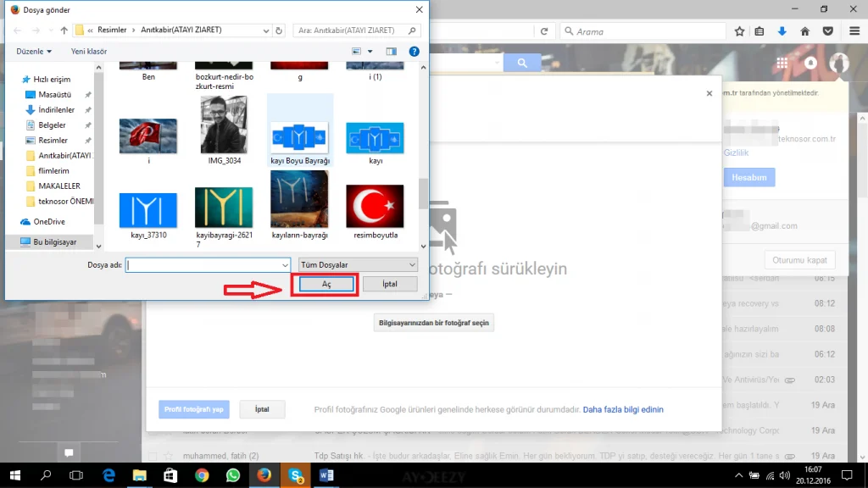This screenshot has height=488, width=868.
Task: Click Yeni klasör in dialog toolbar
Action: (x=89, y=52)
